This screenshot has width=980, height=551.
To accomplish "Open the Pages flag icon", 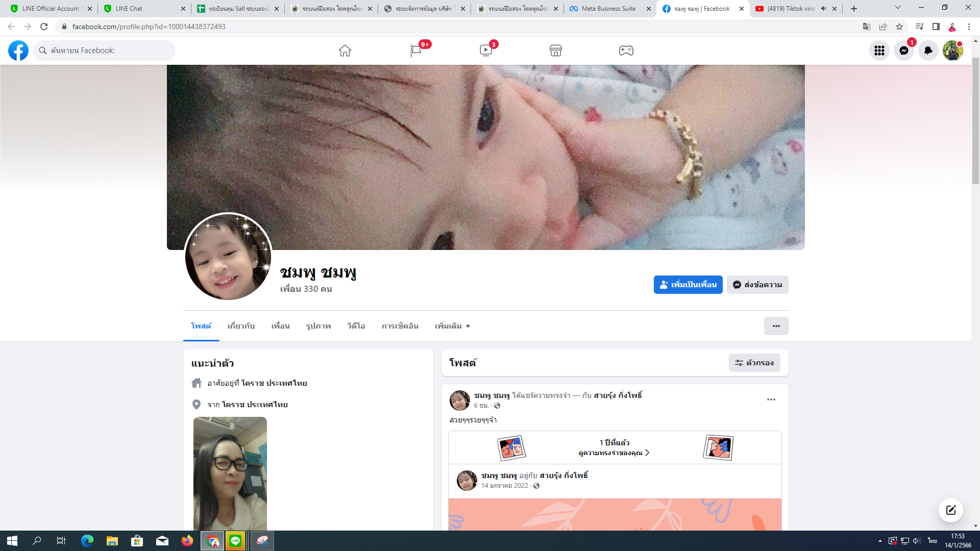I will [x=415, y=51].
